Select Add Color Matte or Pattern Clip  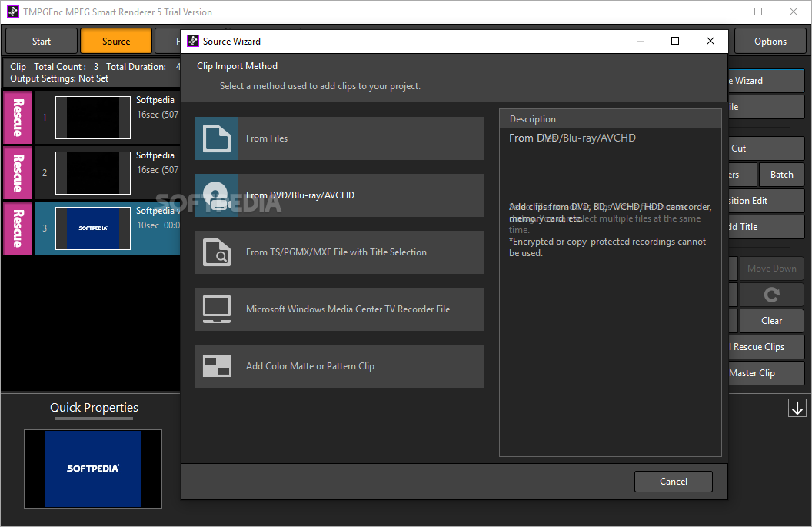pyautogui.click(x=340, y=366)
